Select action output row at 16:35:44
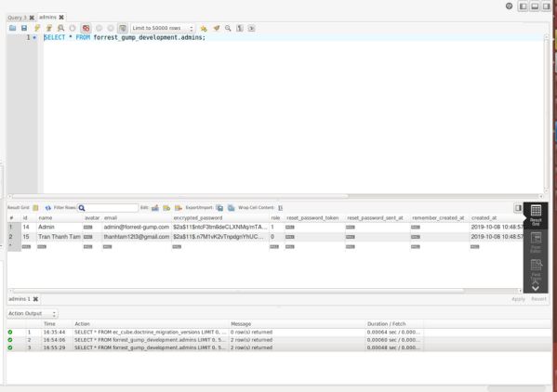The width and height of the screenshot is (557, 392). (x=279, y=332)
